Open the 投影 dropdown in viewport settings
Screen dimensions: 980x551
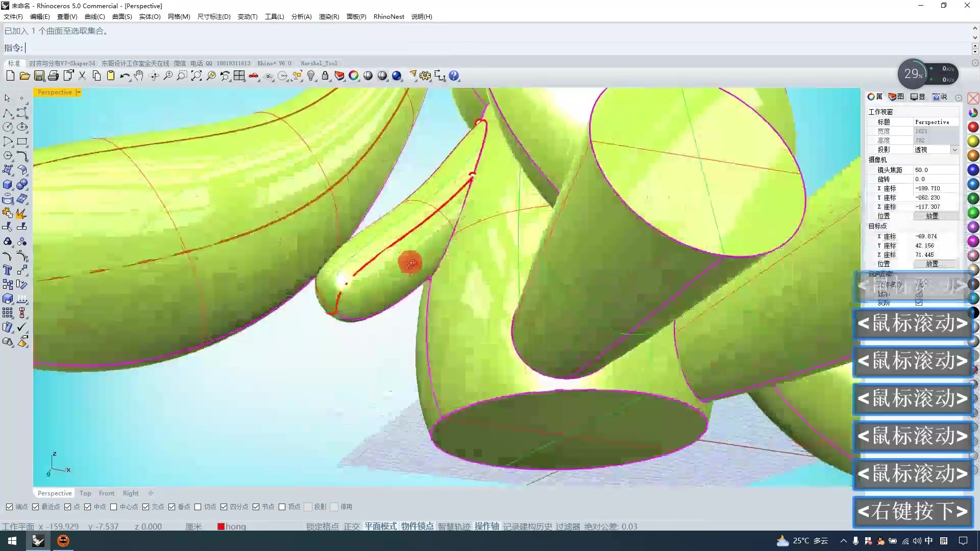click(x=956, y=149)
